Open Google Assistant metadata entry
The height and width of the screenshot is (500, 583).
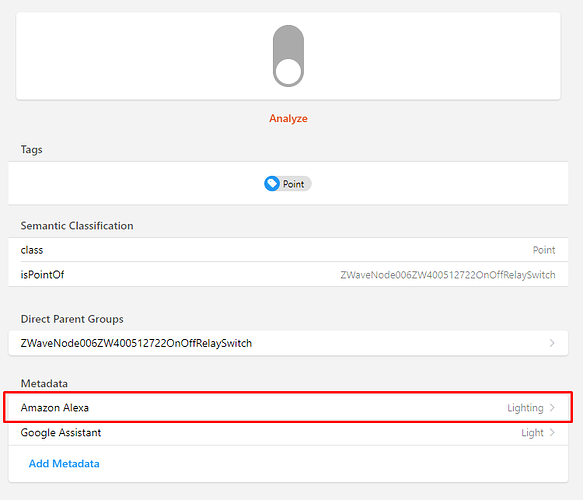288,432
